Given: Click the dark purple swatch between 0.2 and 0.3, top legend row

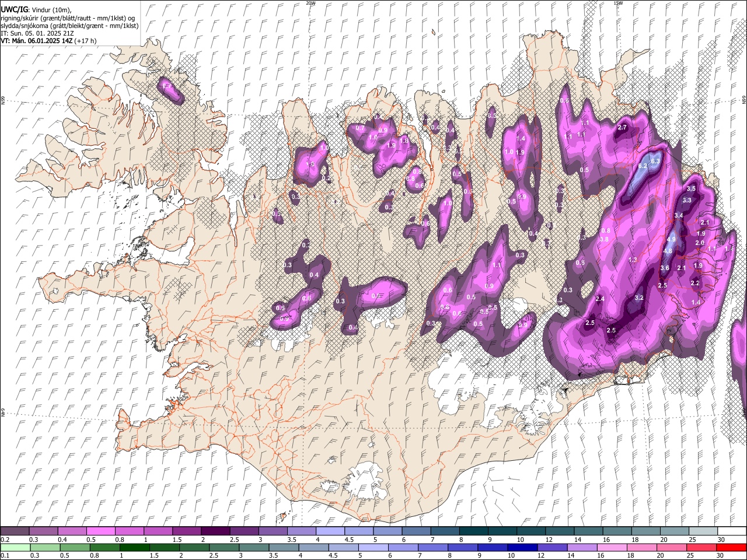Looking at the screenshot, I should [x=15, y=531].
